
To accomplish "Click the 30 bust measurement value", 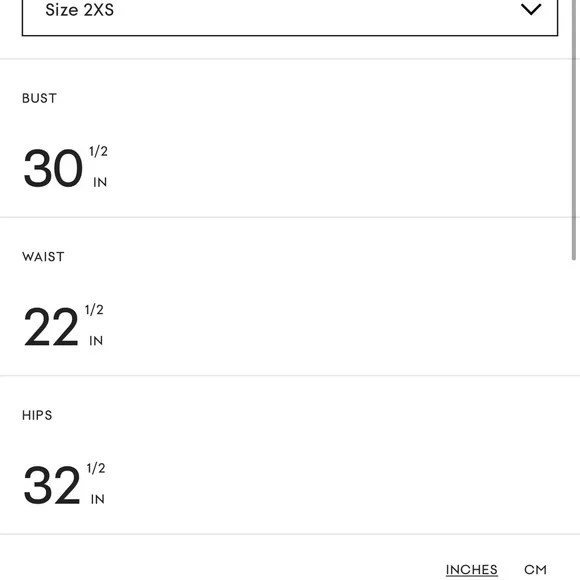I will 53,168.
